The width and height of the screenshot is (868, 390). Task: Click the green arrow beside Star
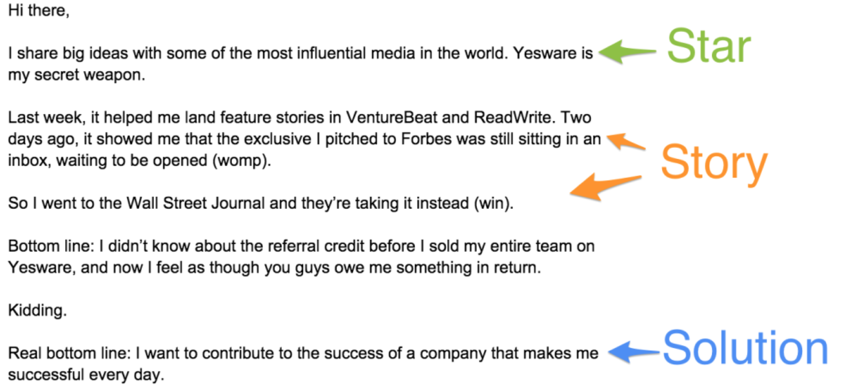(627, 52)
